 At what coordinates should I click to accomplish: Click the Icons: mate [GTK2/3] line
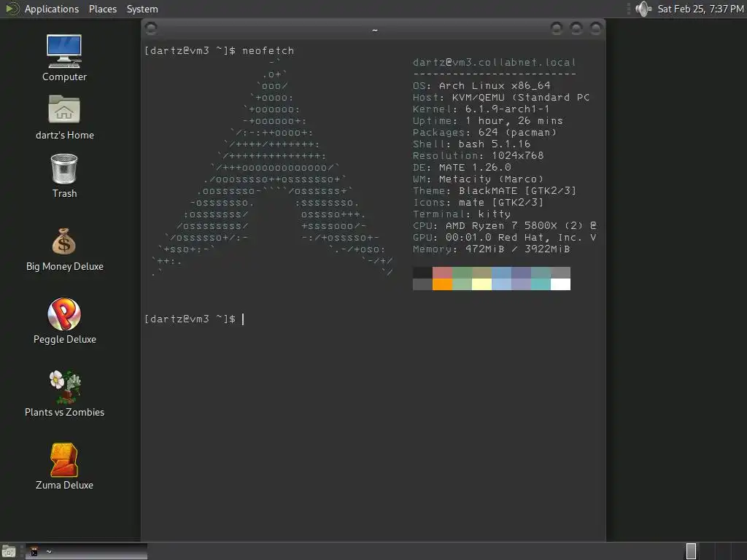click(479, 203)
